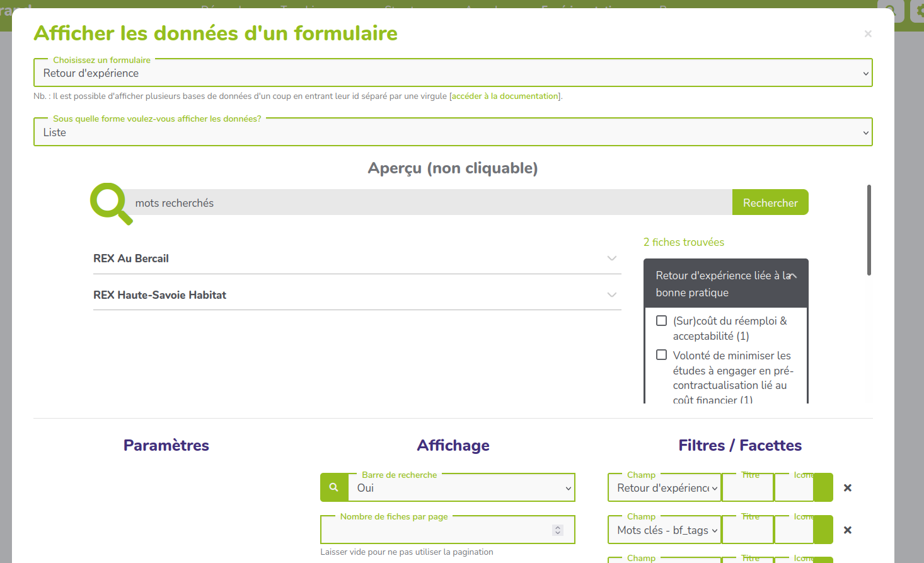This screenshot has height=563, width=924.
Task: Open the display format dropdown showing Liste
Action: pyautogui.click(x=453, y=132)
